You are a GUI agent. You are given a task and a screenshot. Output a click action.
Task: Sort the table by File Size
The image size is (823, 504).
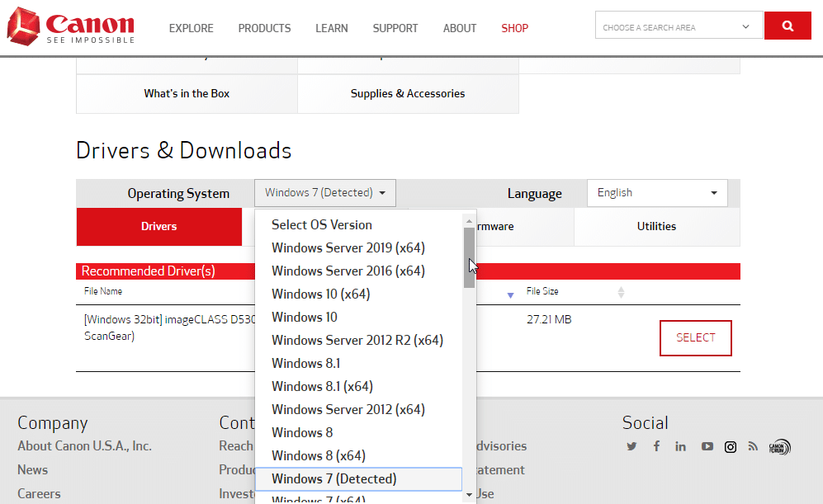coord(621,292)
